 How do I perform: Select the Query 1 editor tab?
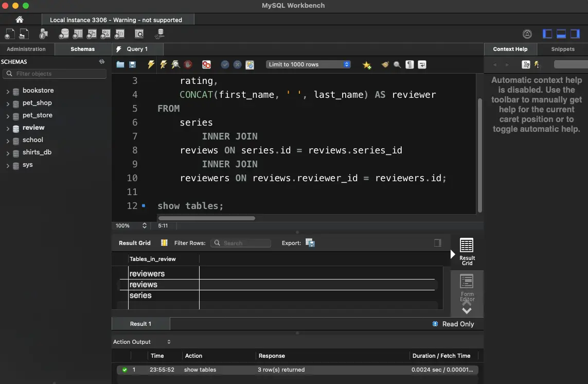[137, 49]
